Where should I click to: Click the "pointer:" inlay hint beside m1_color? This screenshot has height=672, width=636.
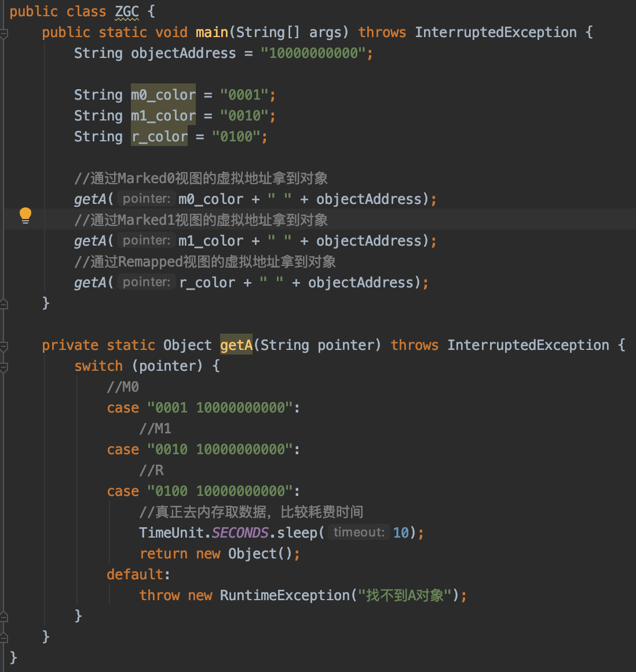tap(145, 240)
